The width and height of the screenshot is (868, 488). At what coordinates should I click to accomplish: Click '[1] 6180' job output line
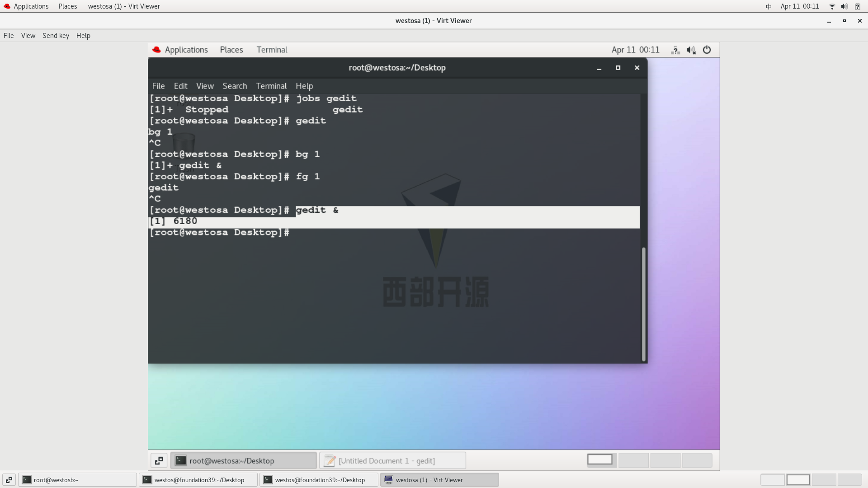pos(173,221)
